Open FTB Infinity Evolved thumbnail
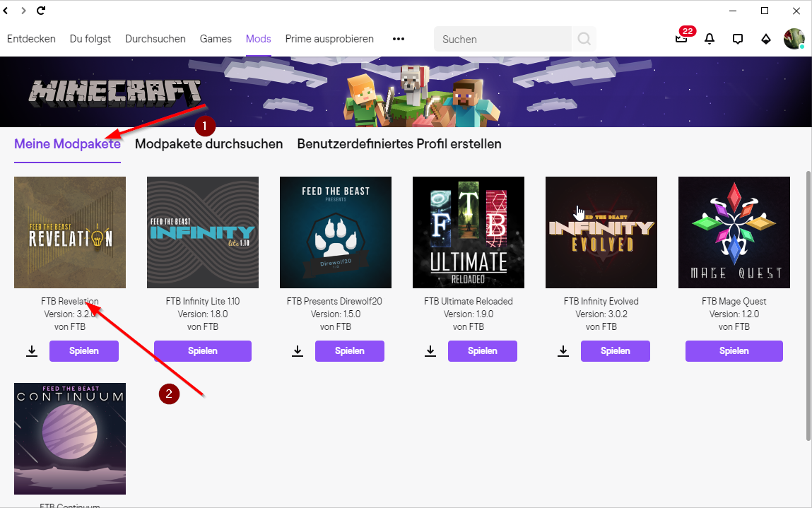Image resolution: width=812 pixels, height=508 pixels. (601, 232)
